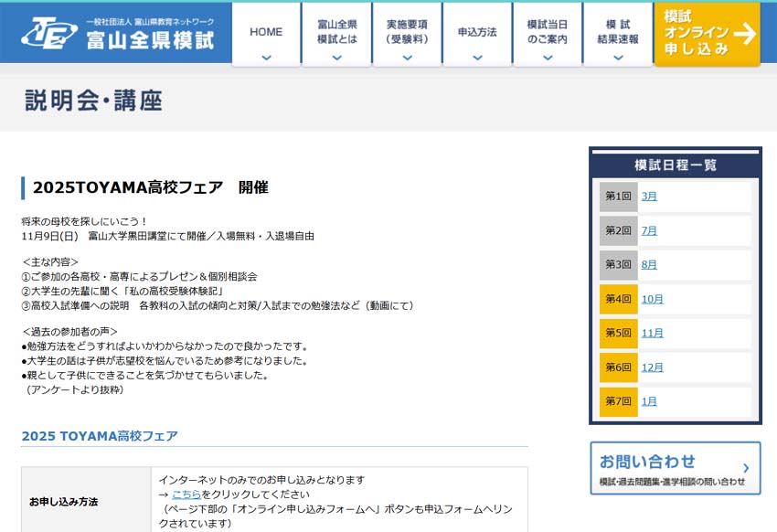777x532 pixels.
Task: Open the 第4回 10月 schedule link
Action: 653,299
